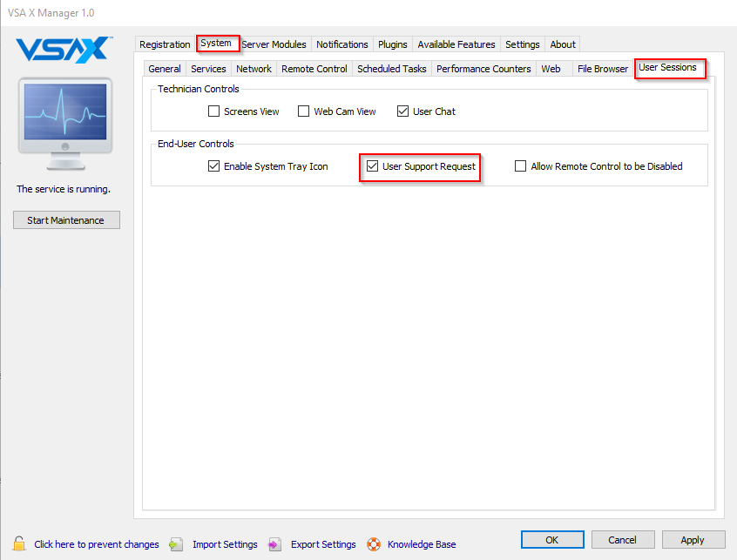
Task: Open the Performance Counters sub-tab
Action: pyautogui.click(x=483, y=69)
